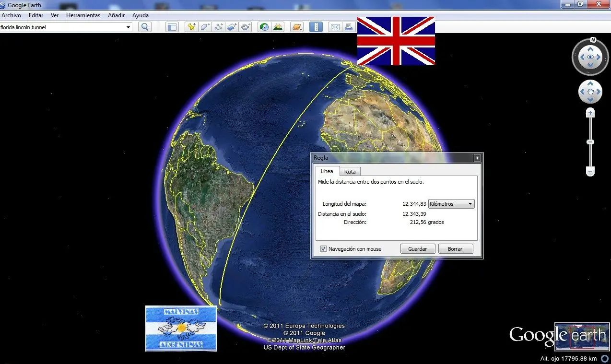Click the search magnifier button
The image size is (611, 364).
tap(145, 27)
